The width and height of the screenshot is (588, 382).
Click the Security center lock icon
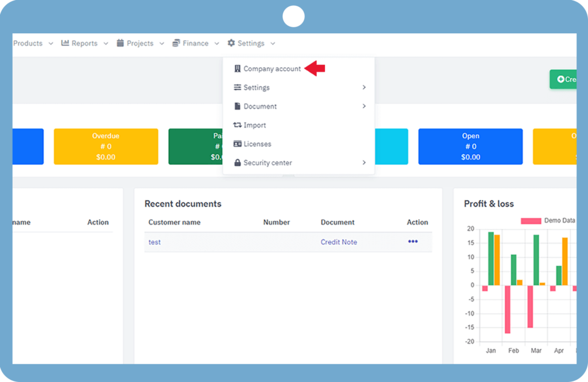pyautogui.click(x=237, y=162)
